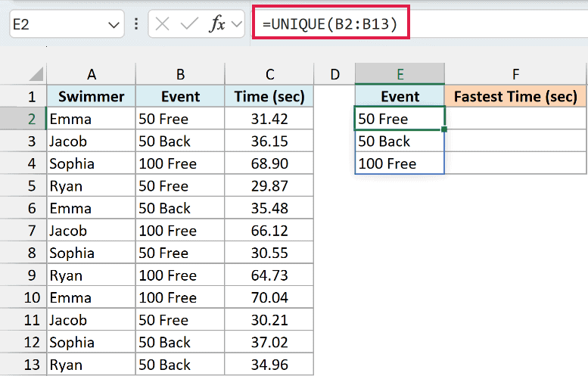Click the Time (sec) header cell
The height and width of the screenshot is (376, 588).
[x=269, y=96]
